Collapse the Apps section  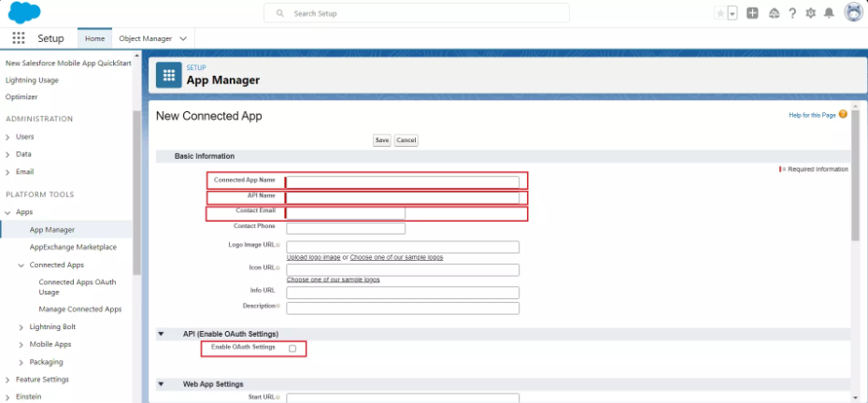click(7, 212)
